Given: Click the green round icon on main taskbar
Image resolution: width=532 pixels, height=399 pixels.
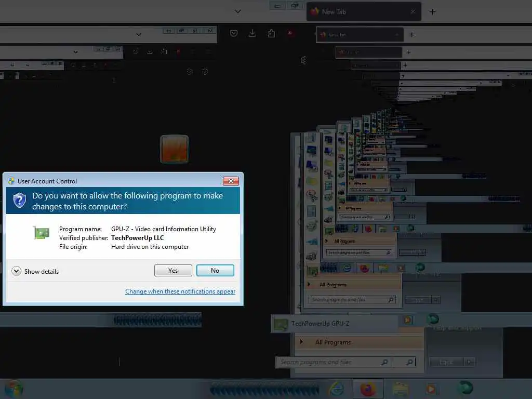Looking at the screenshot, I should click(465, 388).
